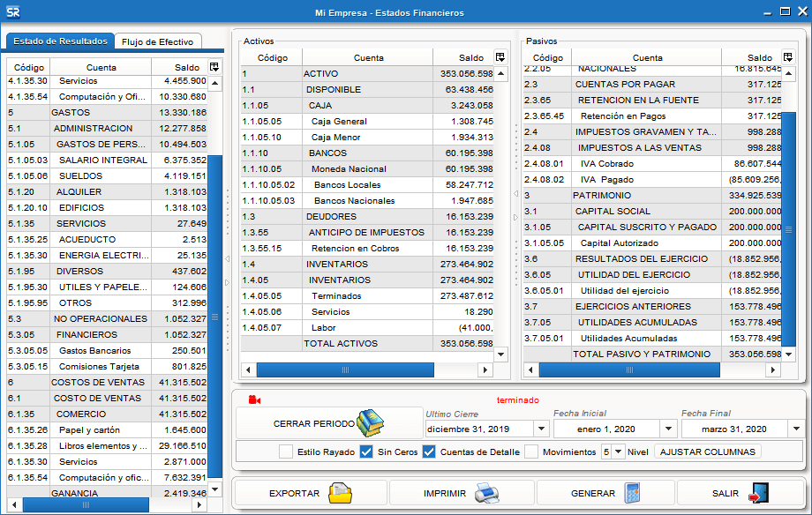Image resolution: width=812 pixels, height=515 pixels.
Task: Click scroll left arrow in Estado de Resultados table
Action: [x=14, y=504]
